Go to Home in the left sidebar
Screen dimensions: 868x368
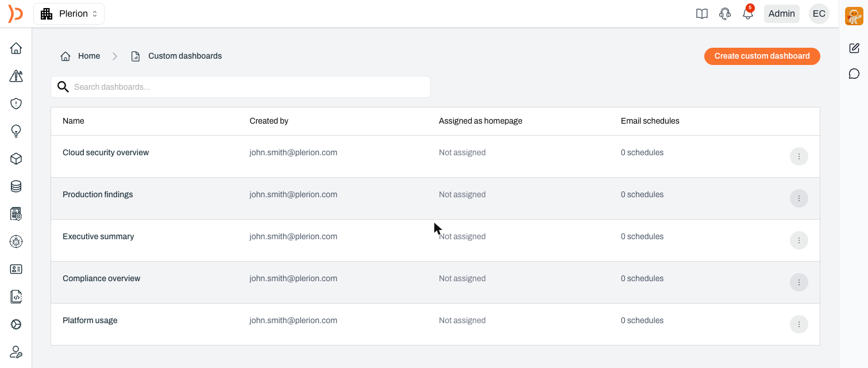point(16,48)
